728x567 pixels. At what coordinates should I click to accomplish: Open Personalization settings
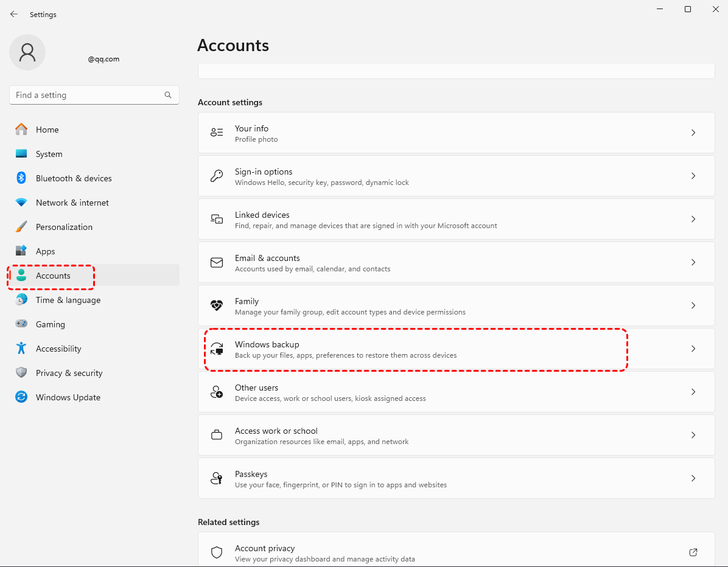point(94,227)
